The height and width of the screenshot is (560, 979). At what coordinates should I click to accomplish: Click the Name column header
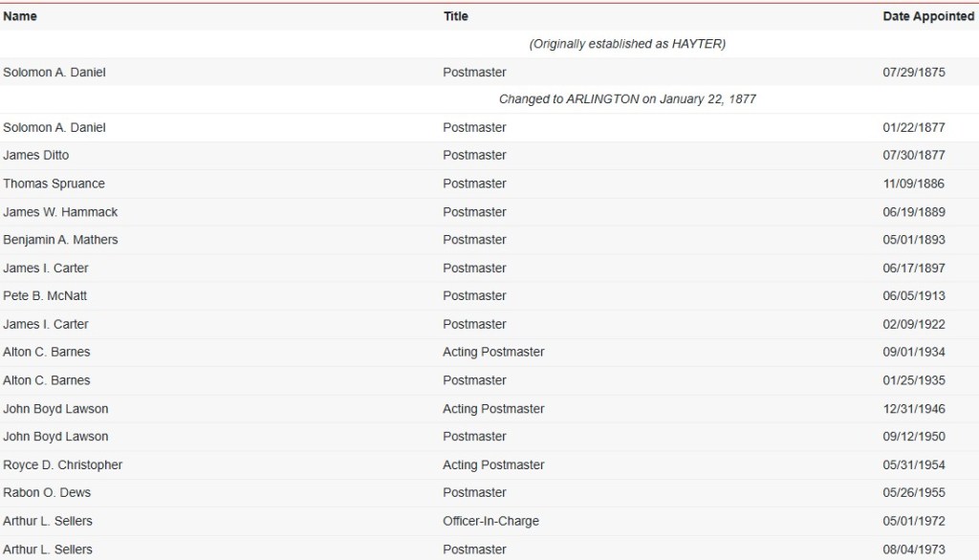tap(20, 16)
